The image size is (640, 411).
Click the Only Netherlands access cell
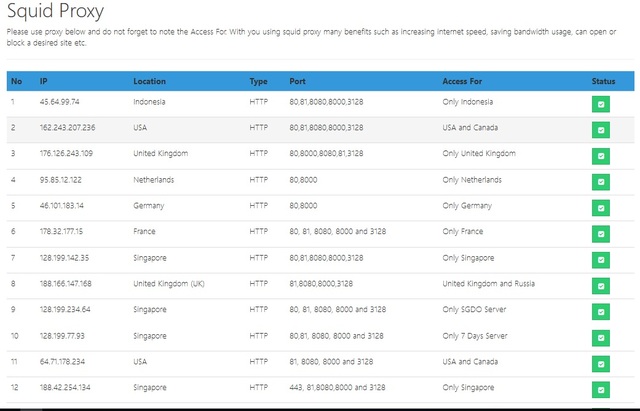point(472,180)
